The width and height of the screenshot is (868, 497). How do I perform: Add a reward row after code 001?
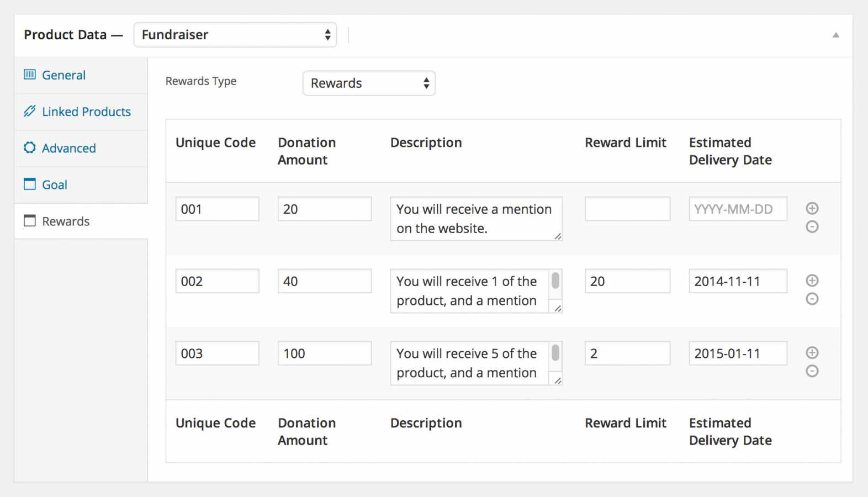[812, 208]
